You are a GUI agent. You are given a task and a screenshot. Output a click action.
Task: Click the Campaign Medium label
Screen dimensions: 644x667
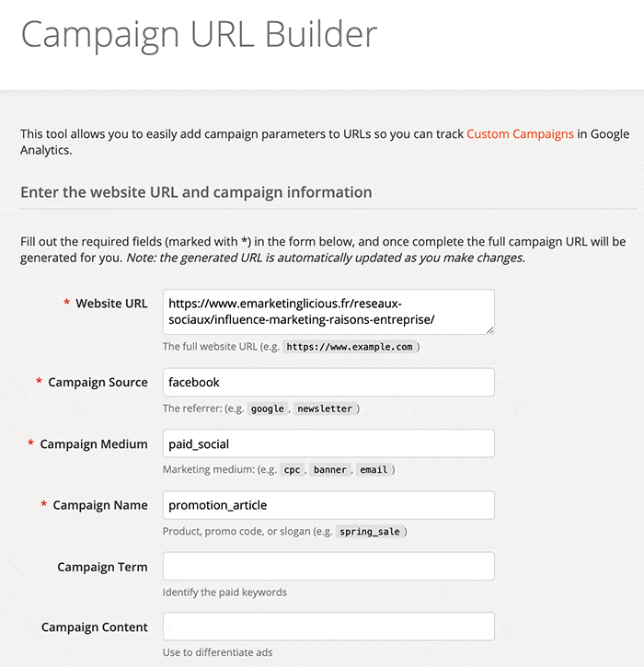click(94, 443)
